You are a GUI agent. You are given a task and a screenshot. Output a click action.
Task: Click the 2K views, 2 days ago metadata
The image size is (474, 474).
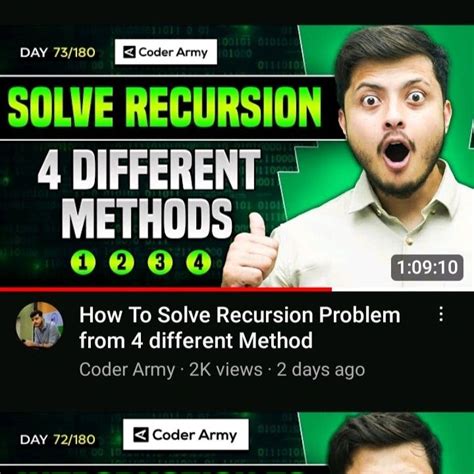point(277,370)
